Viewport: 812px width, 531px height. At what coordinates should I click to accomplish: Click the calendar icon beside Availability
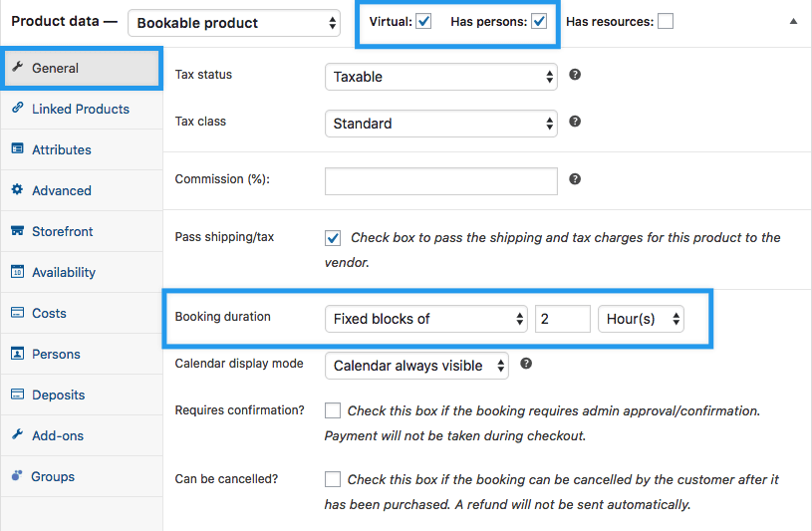[x=18, y=272]
